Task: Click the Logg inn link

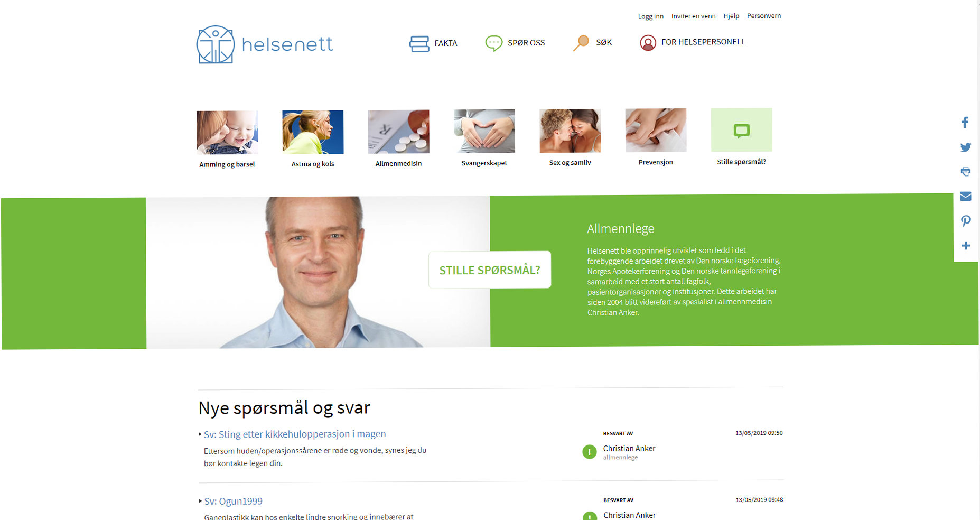Action: coord(650,16)
